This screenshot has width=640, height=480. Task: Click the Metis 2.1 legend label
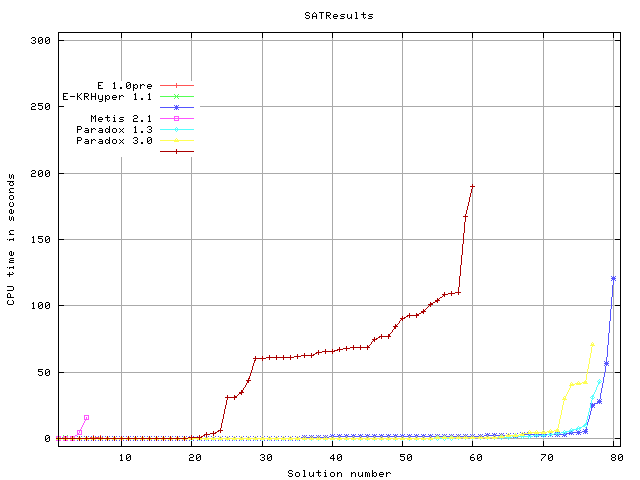pos(121,119)
